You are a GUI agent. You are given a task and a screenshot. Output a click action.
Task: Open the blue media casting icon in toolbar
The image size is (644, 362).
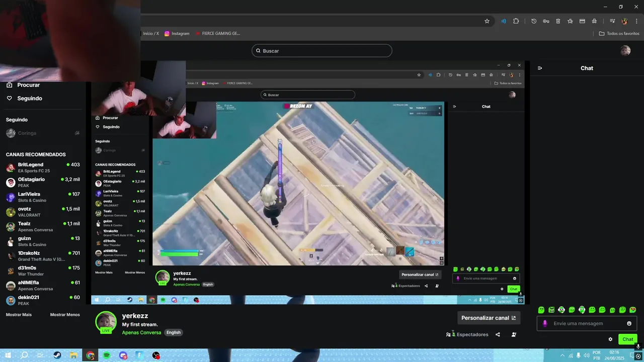click(x=503, y=21)
